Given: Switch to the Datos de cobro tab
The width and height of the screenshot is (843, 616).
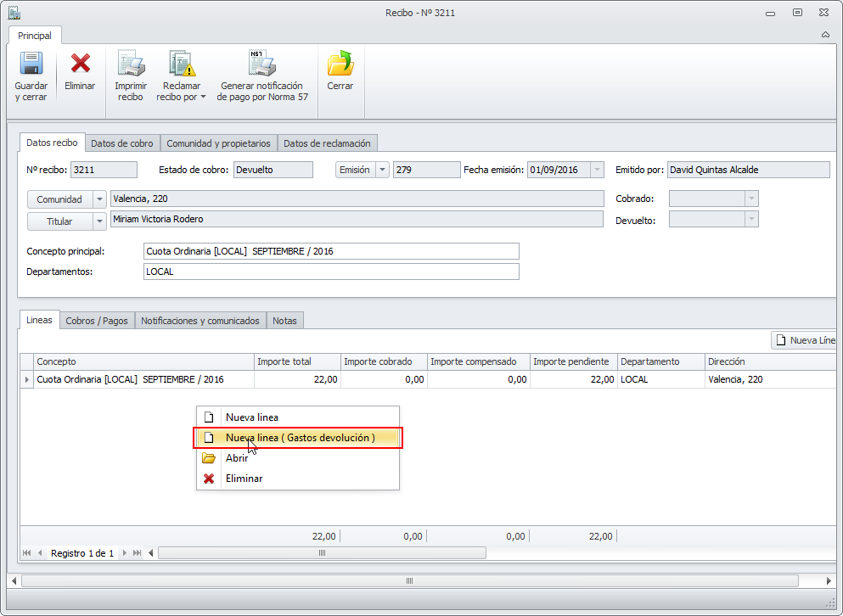Looking at the screenshot, I should pos(122,143).
